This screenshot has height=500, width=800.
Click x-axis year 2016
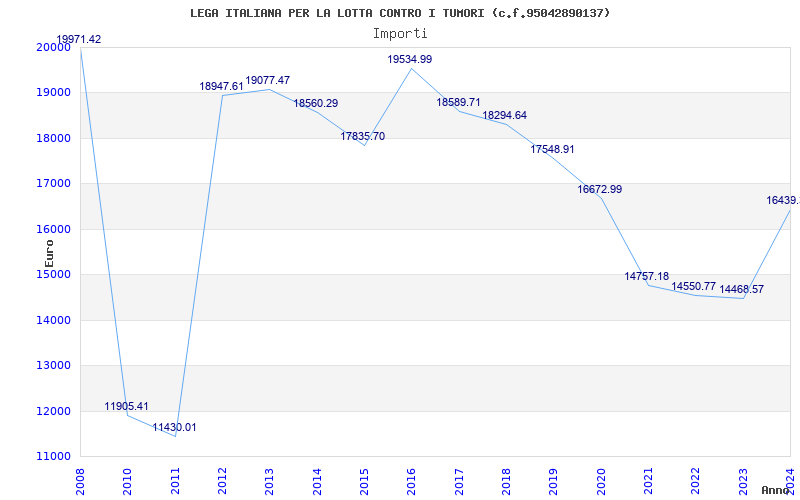point(412,481)
